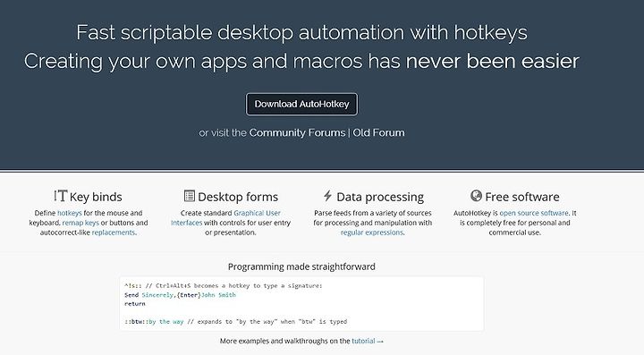Screen dimensions: 644x355
Task: Follow the regular expressions link
Action: (372, 232)
